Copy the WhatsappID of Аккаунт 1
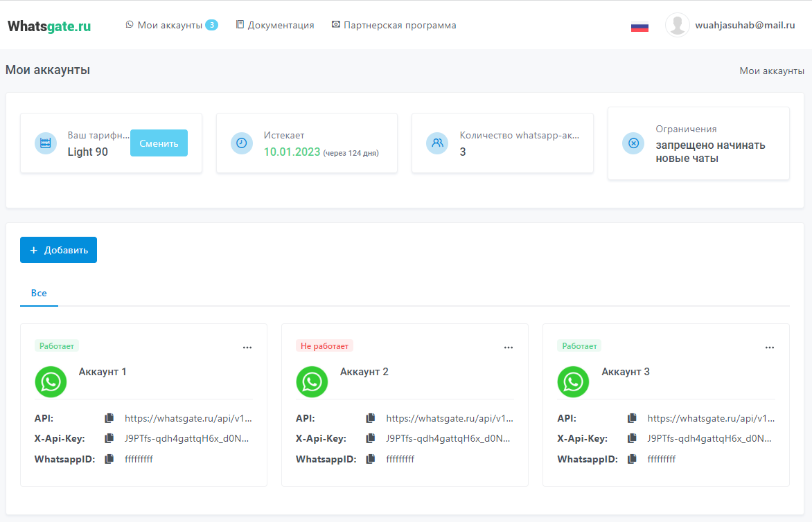This screenshot has width=812, height=522. click(x=109, y=458)
